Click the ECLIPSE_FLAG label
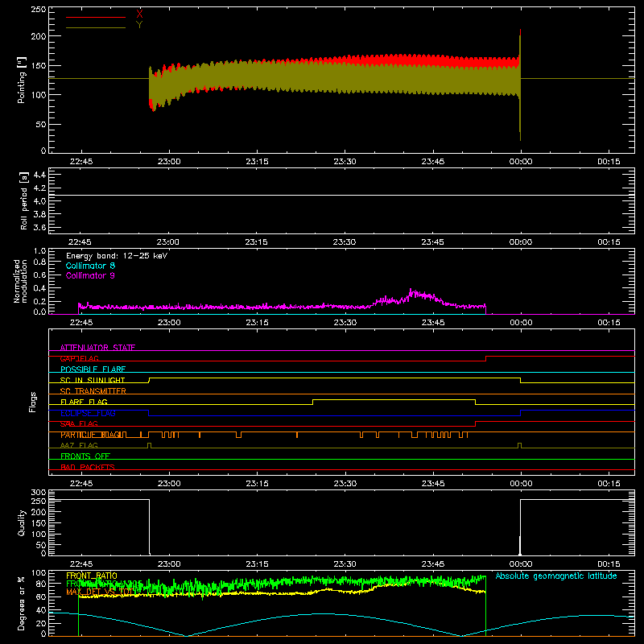The height and width of the screenshot is (644, 644). (x=88, y=413)
